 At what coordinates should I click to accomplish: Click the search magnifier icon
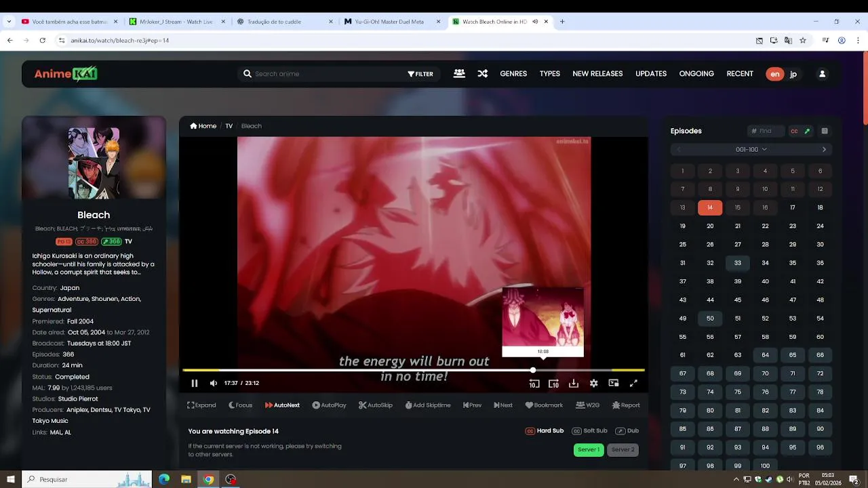tap(248, 74)
